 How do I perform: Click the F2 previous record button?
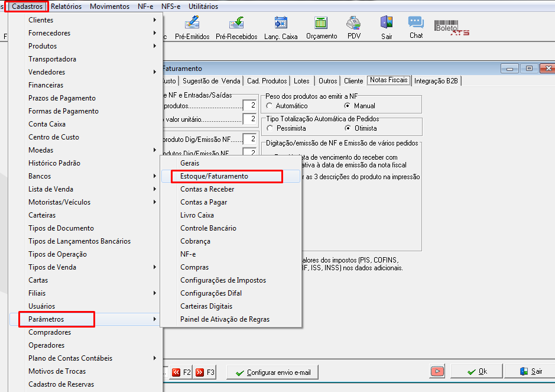[x=181, y=372]
